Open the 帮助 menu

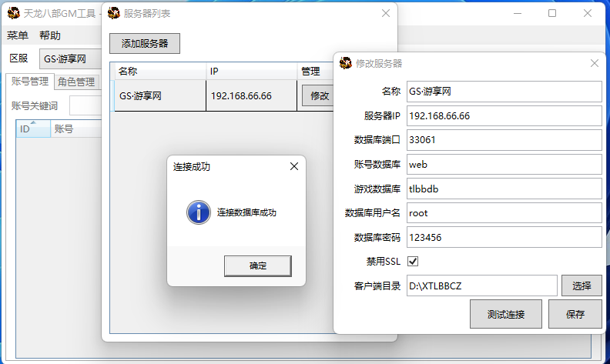[x=50, y=35]
